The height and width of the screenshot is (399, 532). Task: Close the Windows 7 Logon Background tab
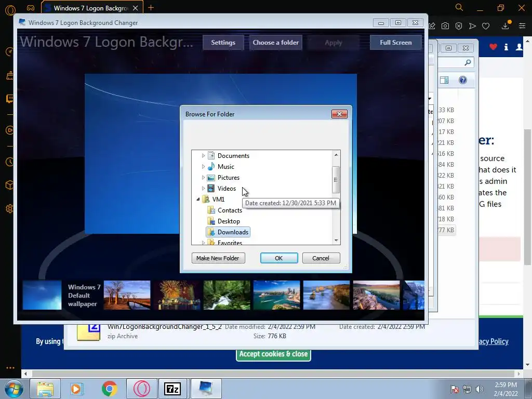(136, 8)
